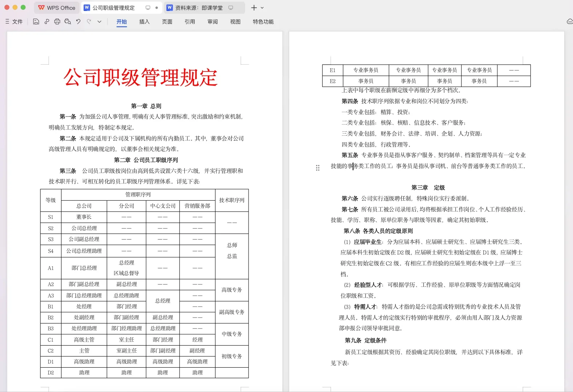Viewport: 573px width, 392px height.
Task: Click bold text 特需人才
Action: click(365, 307)
